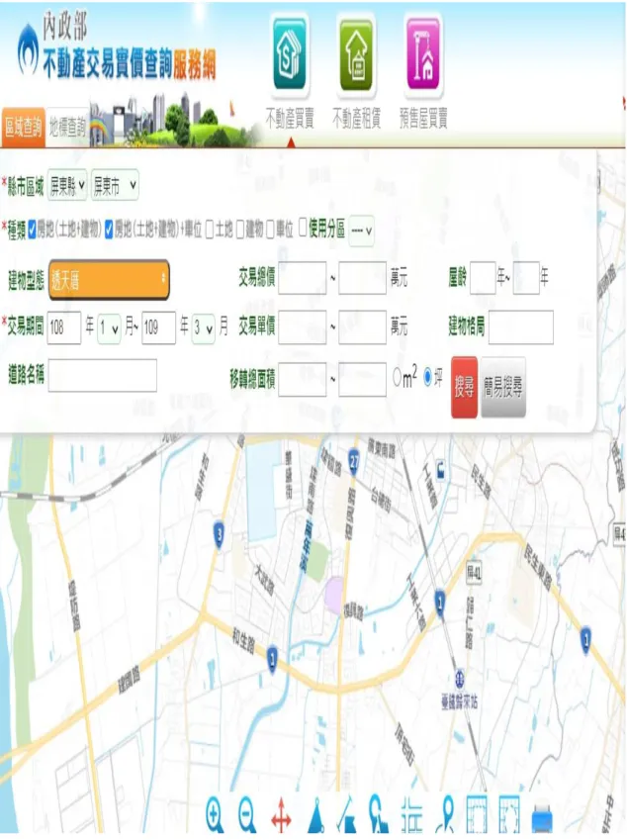The height and width of the screenshot is (840, 627).
Task: Select the red pan arrows map tool
Action: tap(281, 817)
